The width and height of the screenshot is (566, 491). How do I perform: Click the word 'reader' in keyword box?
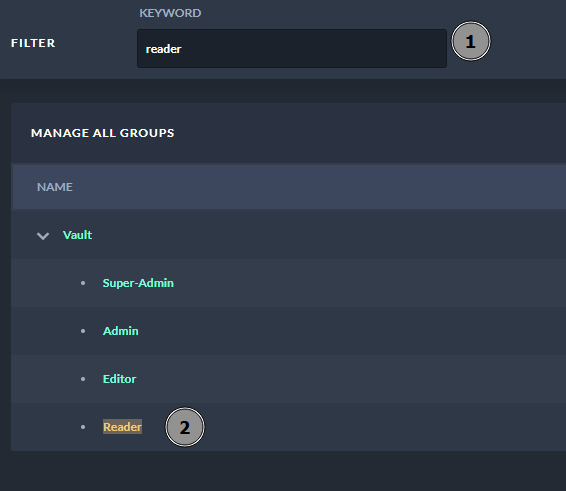(x=164, y=49)
